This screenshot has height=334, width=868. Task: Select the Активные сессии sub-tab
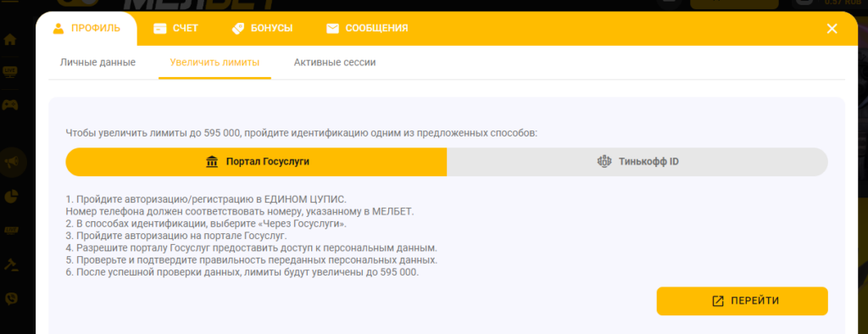[335, 63]
